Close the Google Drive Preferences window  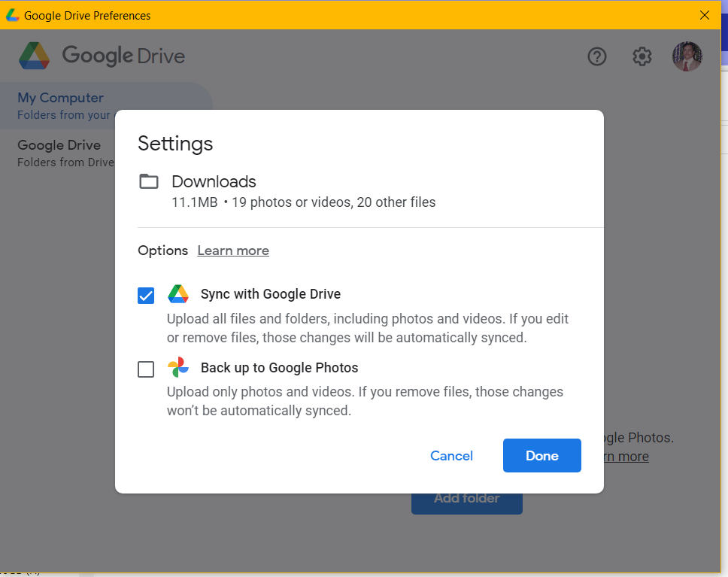(705, 15)
